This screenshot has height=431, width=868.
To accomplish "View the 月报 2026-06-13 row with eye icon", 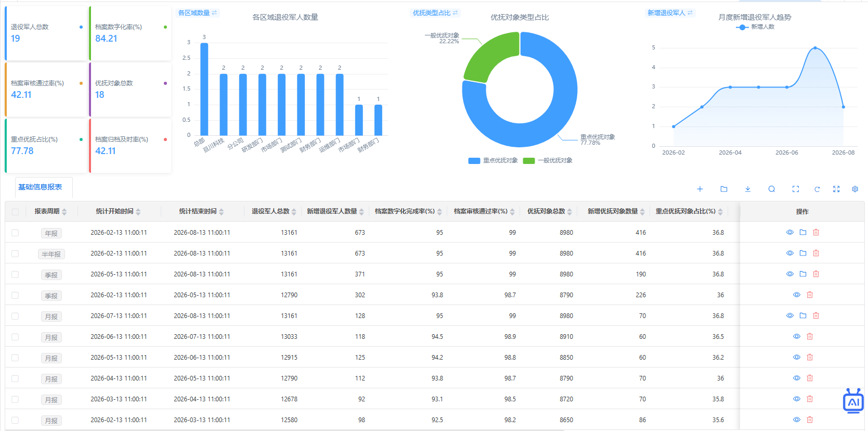I will point(797,336).
